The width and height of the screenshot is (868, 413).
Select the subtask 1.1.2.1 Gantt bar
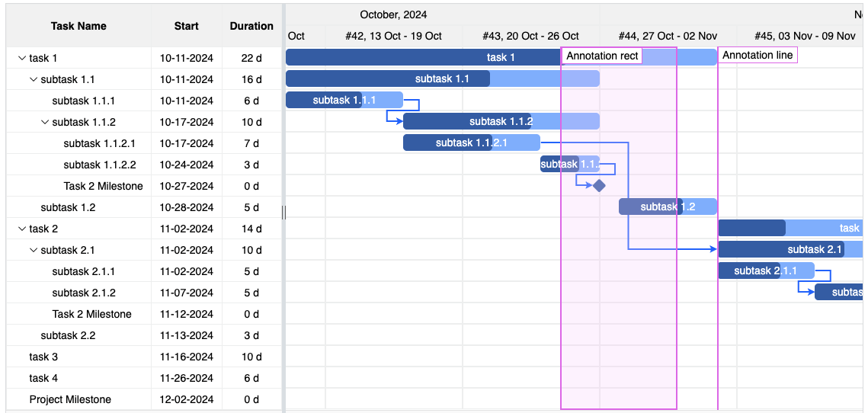[471, 142]
